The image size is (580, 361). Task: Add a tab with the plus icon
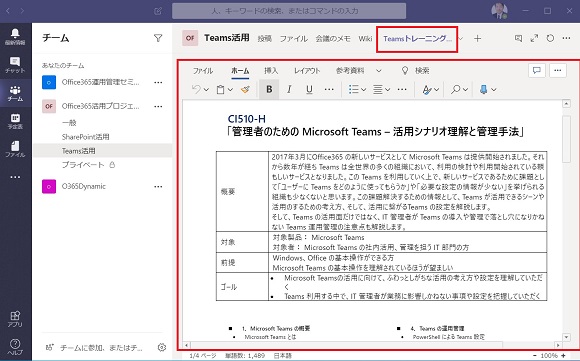click(x=478, y=38)
